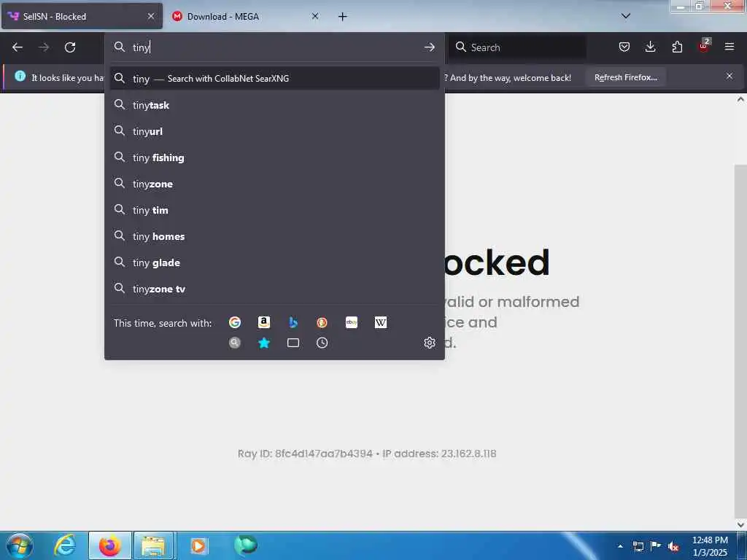The width and height of the screenshot is (747, 560).
Task: Click the scrollbar down arrow
Action: pyautogui.click(x=740, y=524)
